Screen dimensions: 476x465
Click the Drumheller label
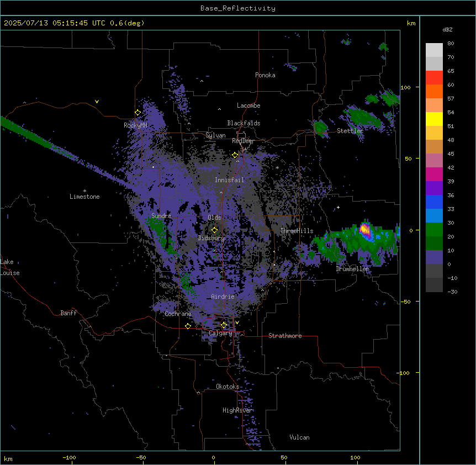[x=352, y=269]
